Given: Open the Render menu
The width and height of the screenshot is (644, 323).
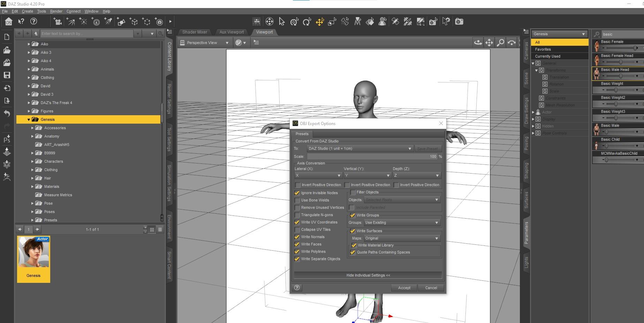Looking at the screenshot, I should [56, 11].
